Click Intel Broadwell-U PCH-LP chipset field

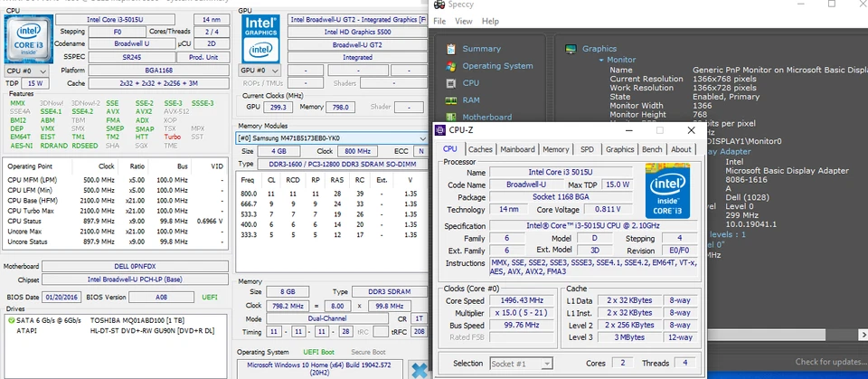[x=135, y=280]
